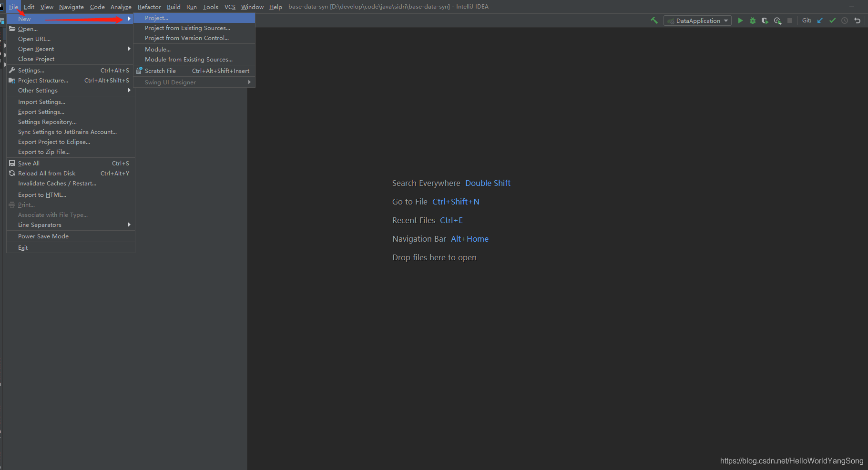Toggle Power Save Mode
The height and width of the screenshot is (470, 868).
click(71, 236)
